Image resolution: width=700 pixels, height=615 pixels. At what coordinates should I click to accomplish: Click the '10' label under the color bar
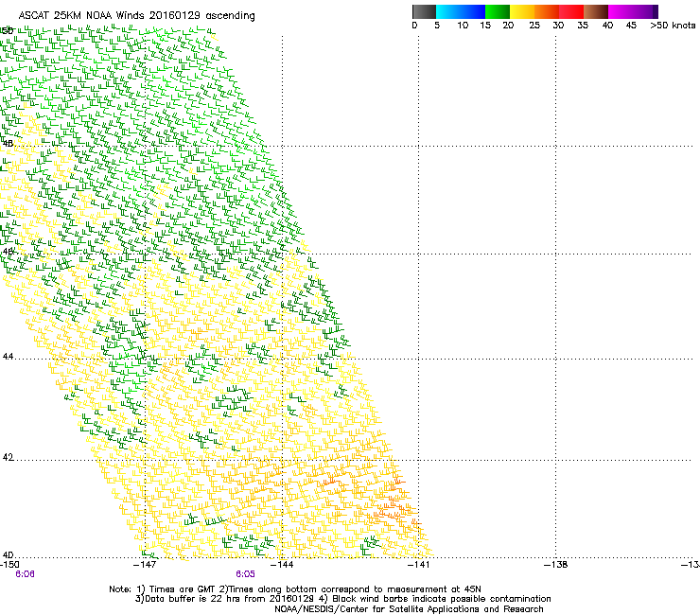pos(463,26)
